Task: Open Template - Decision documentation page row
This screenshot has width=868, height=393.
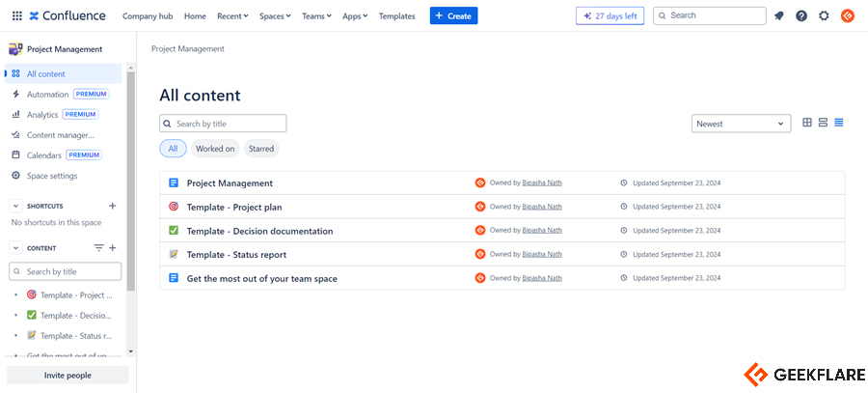Action: point(502,231)
